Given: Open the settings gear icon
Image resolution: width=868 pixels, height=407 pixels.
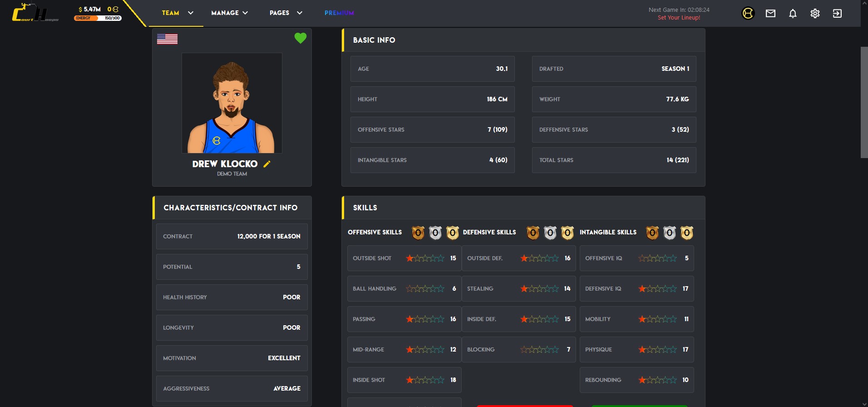Looking at the screenshot, I should click(815, 14).
